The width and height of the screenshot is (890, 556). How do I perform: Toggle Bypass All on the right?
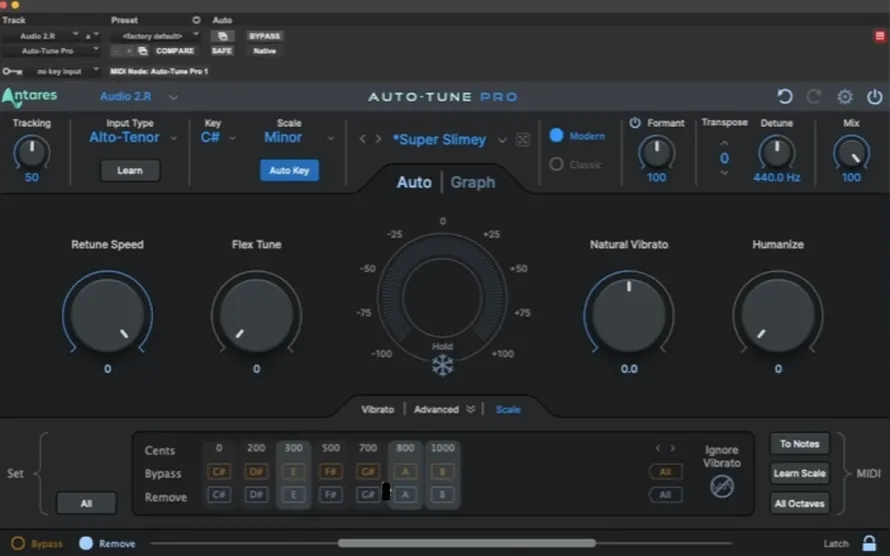pos(665,471)
